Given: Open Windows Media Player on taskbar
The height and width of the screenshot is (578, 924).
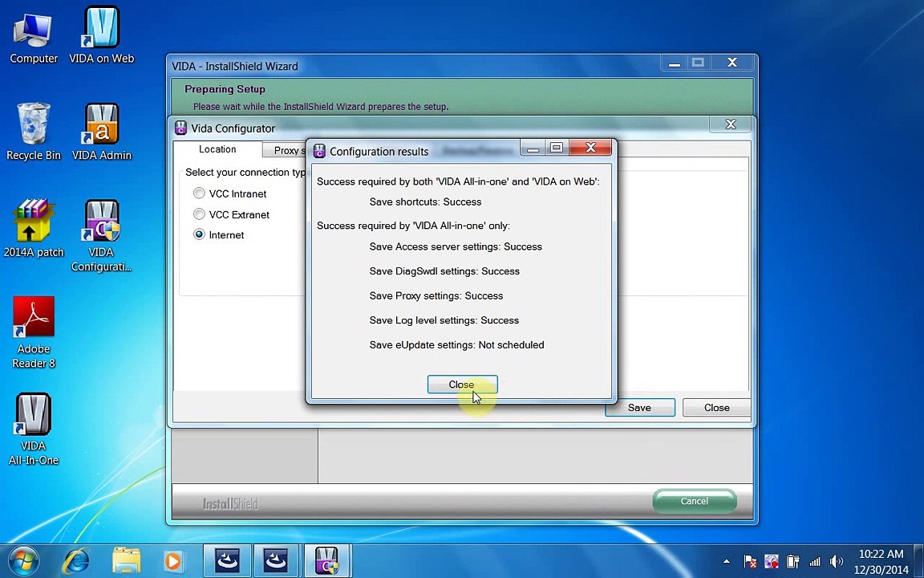Looking at the screenshot, I should tap(172, 561).
